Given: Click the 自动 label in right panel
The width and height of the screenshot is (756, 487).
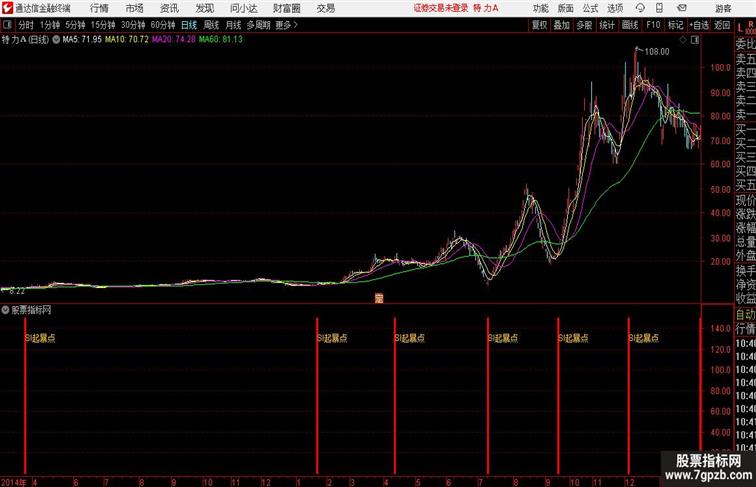Looking at the screenshot, I should (745, 315).
